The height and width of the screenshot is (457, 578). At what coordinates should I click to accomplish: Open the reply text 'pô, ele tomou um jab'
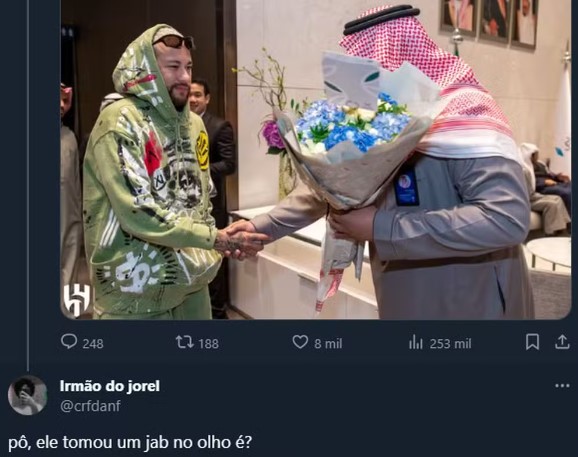tap(89, 442)
